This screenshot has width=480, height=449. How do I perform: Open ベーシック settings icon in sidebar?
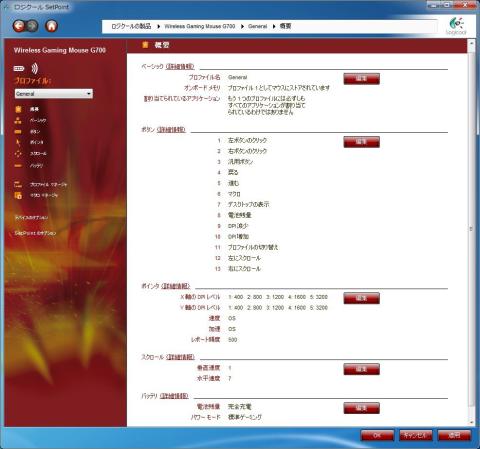click(x=18, y=120)
